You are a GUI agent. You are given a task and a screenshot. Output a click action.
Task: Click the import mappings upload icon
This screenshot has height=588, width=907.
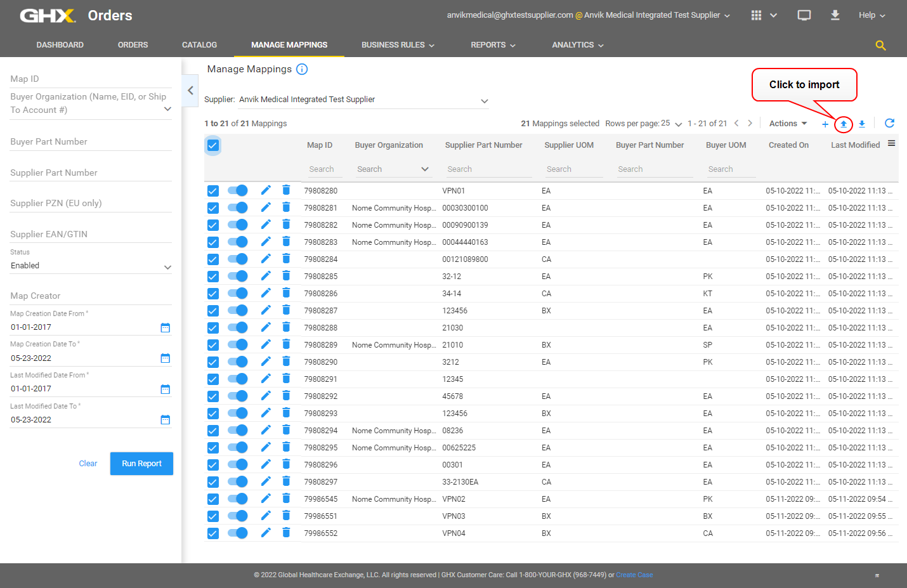pos(844,124)
